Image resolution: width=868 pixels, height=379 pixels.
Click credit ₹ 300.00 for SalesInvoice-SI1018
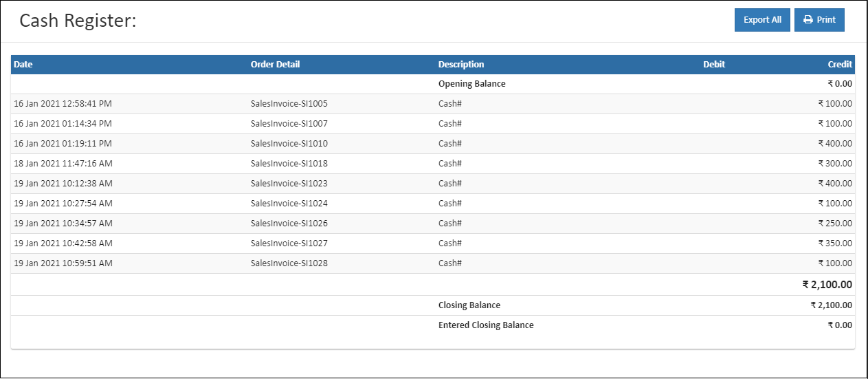tap(835, 164)
